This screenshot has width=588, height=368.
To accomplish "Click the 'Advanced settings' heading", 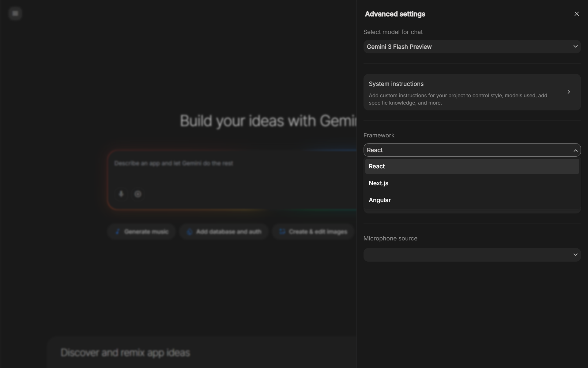I will point(395,14).
